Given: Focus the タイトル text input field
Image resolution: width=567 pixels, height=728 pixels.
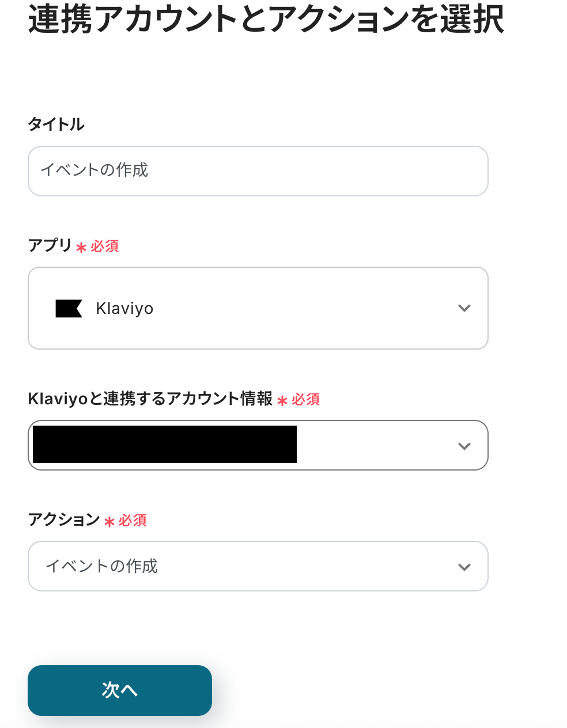Looking at the screenshot, I should point(258,171).
